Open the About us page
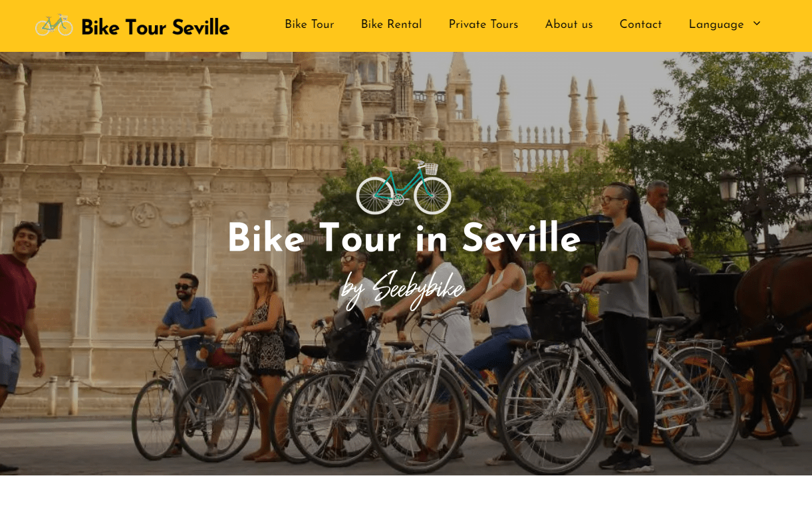This screenshot has height=512, width=812. click(569, 25)
